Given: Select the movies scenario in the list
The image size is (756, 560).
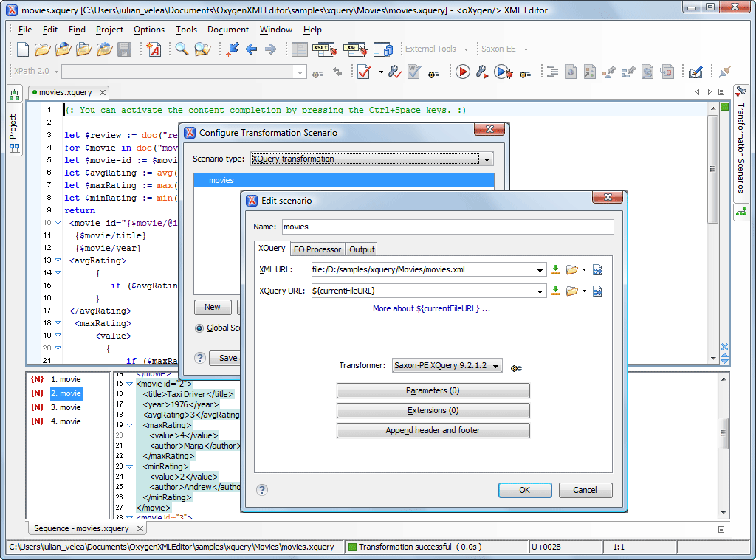Looking at the screenshot, I should pos(344,180).
